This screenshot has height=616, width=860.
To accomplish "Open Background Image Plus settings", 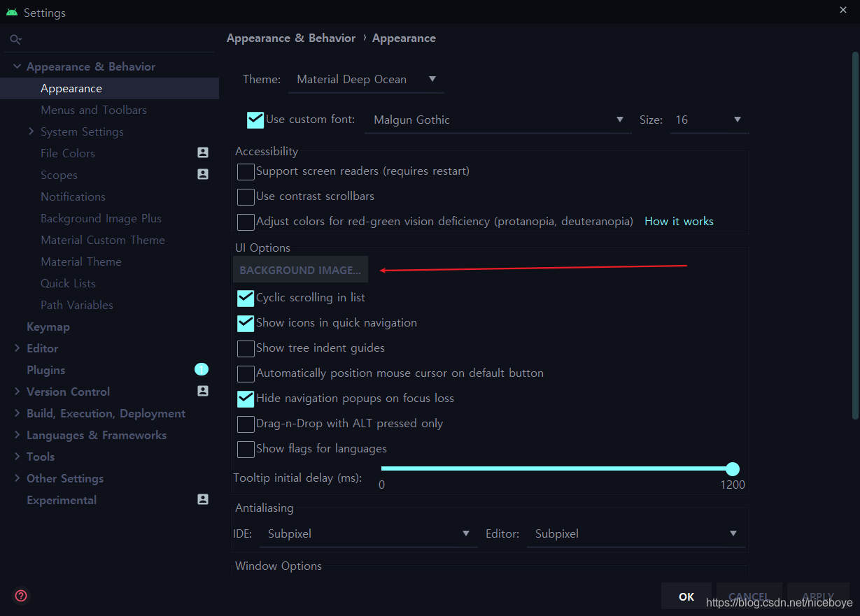I will coord(101,218).
